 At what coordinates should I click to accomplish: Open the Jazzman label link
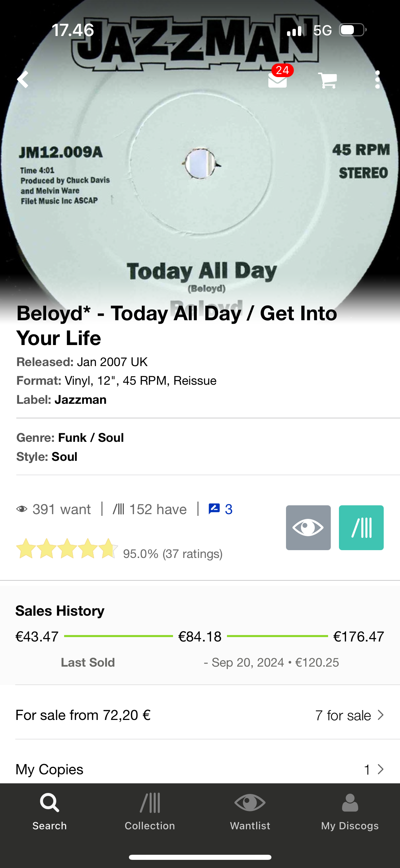80,400
